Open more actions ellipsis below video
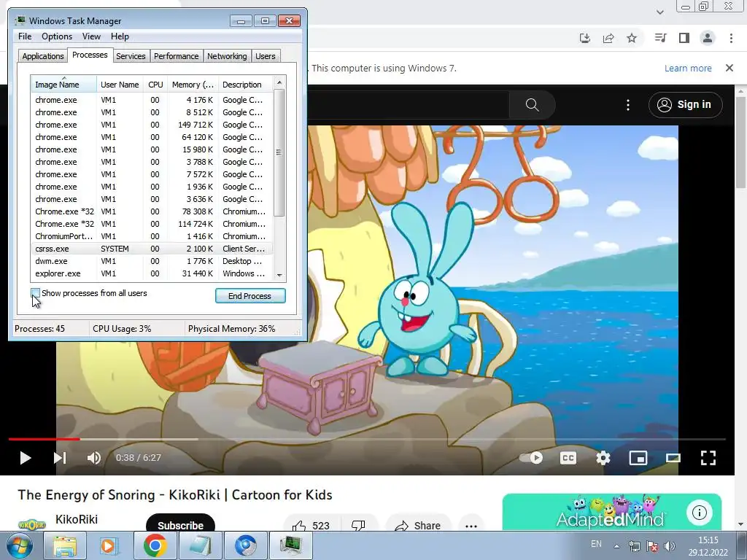Viewport: 747px width, 560px height. (x=471, y=526)
